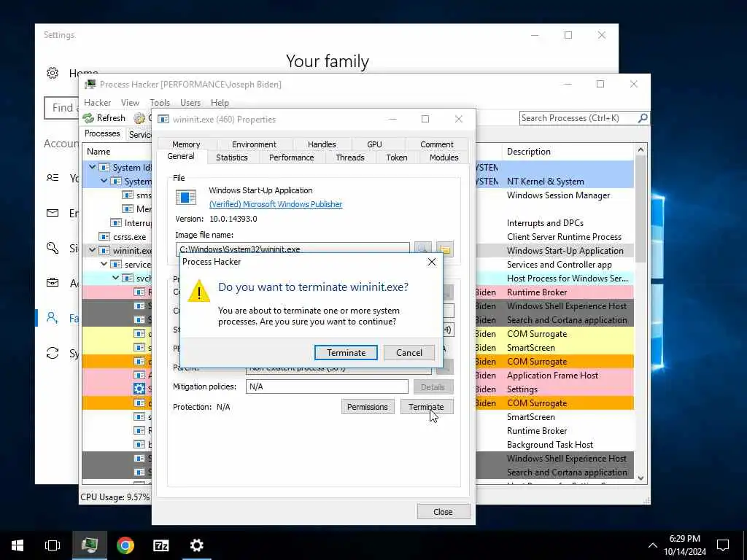Click the email envelope icon in Settings sidebar

(53, 213)
